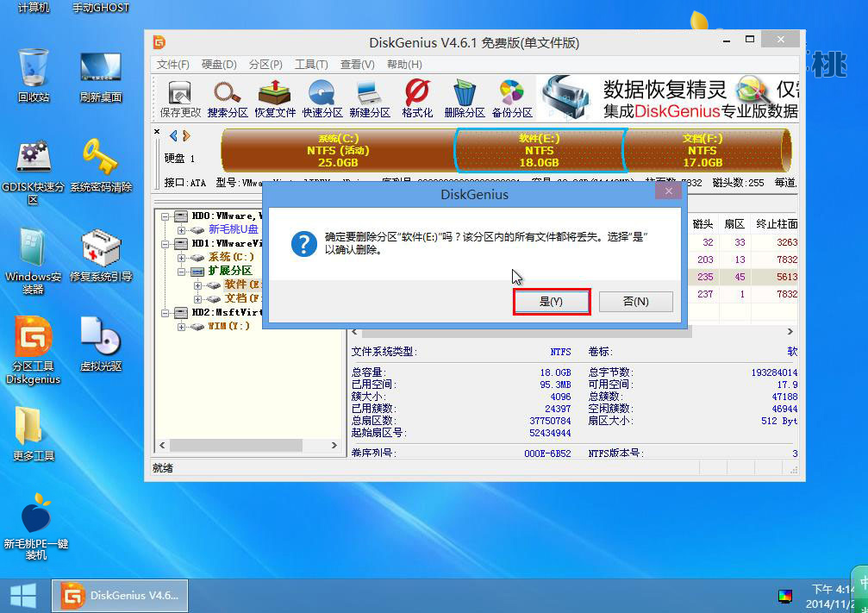Select 新毛桃U盘 in the disk tree
This screenshot has height=613, width=868.
pos(233,229)
